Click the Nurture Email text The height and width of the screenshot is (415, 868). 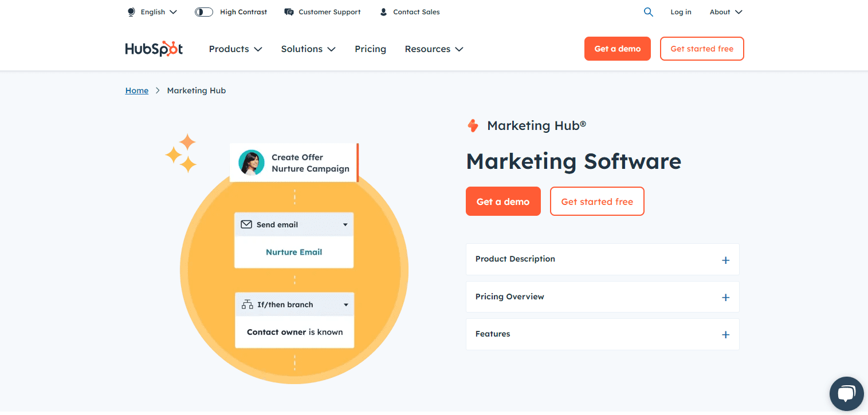pyautogui.click(x=294, y=252)
